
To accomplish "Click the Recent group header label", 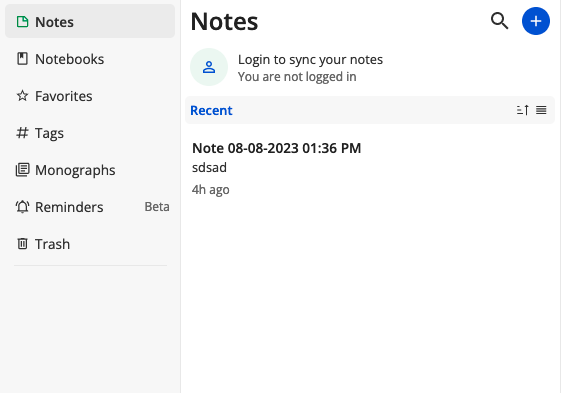I will pyautogui.click(x=211, y=110).
